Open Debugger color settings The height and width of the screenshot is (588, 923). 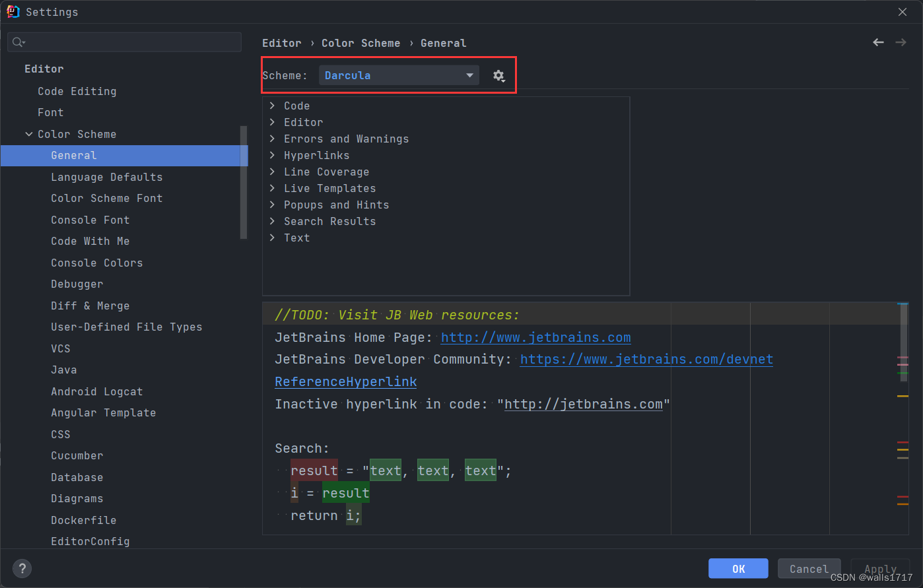coord(77,284)
